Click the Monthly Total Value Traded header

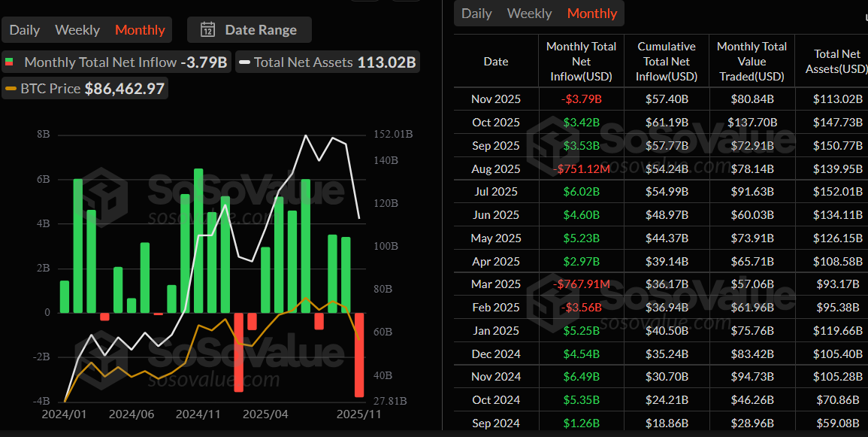coord(752,62)
